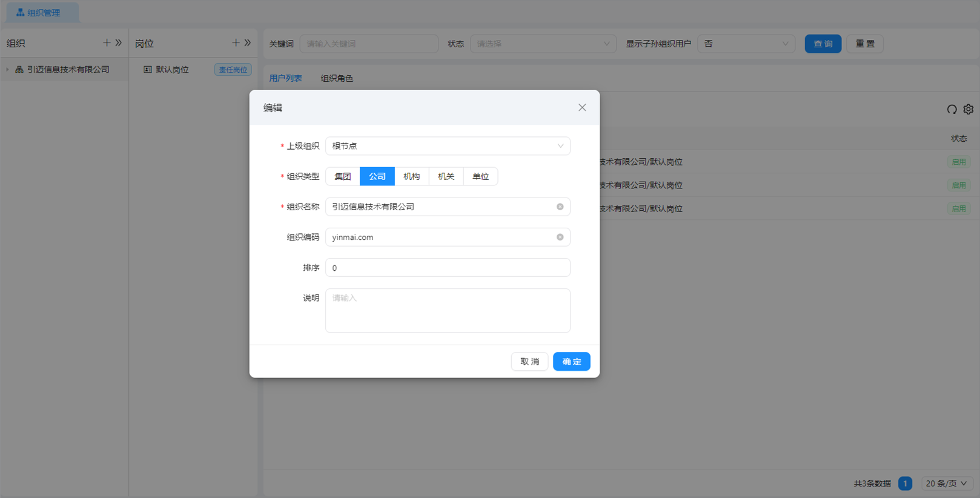Clear the 组织名称 field with clear icon
980x498 pixels.
(560, 207)
